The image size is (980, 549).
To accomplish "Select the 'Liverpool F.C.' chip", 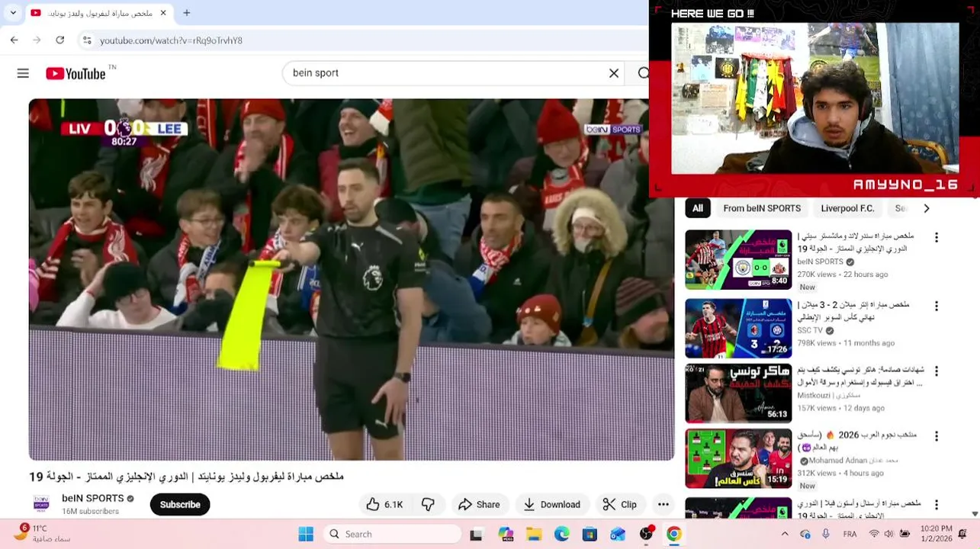I will [847, 208].
